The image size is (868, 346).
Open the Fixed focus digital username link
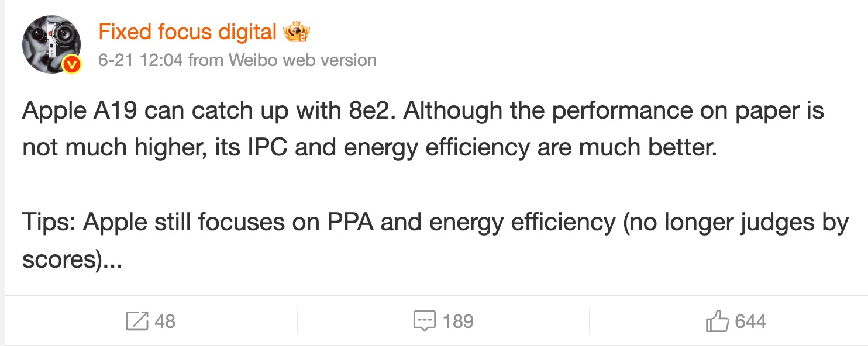(x=187, y=33)
